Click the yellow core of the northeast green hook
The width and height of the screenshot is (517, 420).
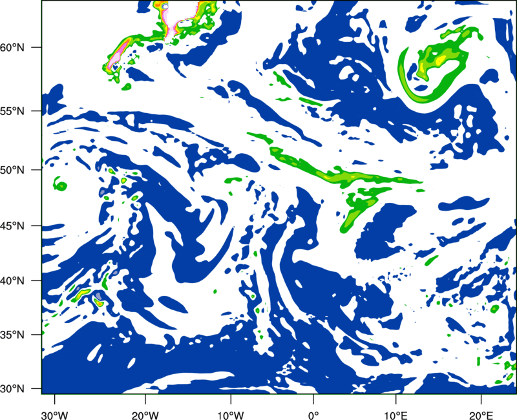coord(440,60)
